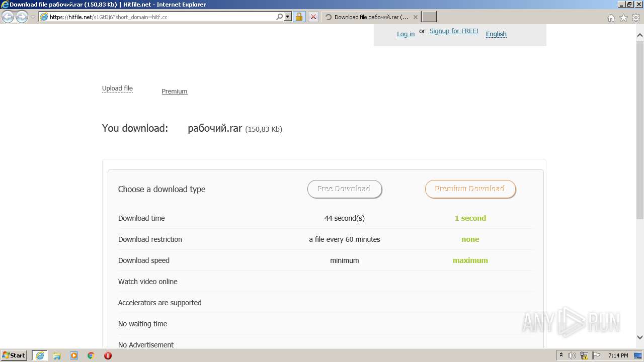Open the English language selector

point(496,34)
